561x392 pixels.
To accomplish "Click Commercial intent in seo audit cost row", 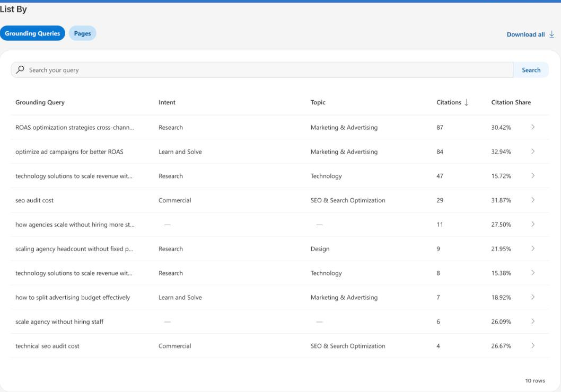I will coord(174,200).
